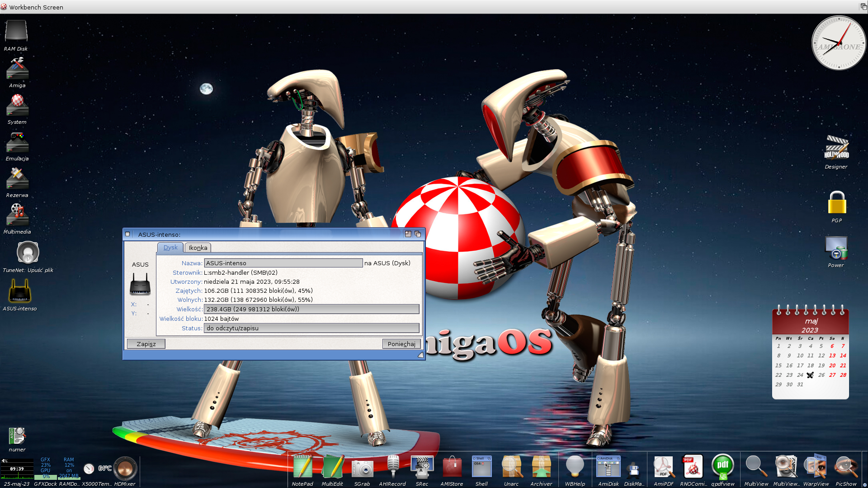Image resolution: width=868 pixels, height=488 pixels.
Task: Click the RAMDock memory monitor
Action: click(69, 469)
